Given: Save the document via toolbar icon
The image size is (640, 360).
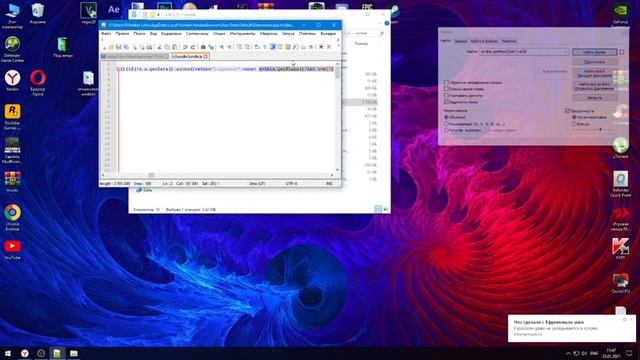Looking at the screenshot, I should [x=118, y=47].
